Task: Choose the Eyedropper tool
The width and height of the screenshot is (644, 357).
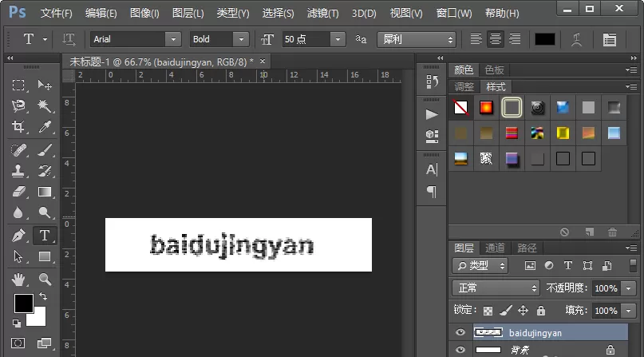Action: click(x=45, y=126)
